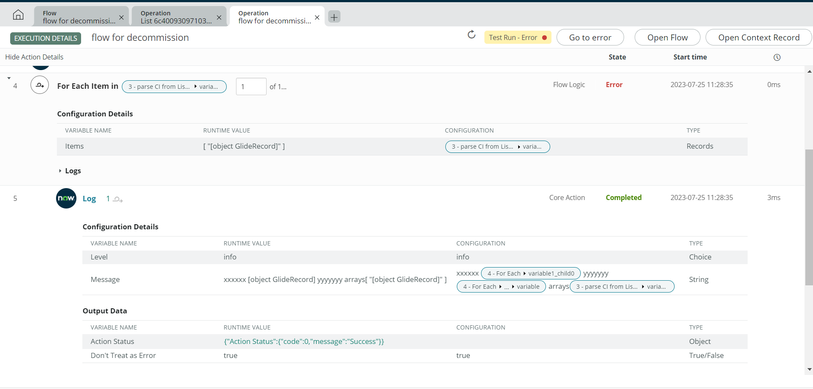Click the Items runtime value cell

(244, 146)
